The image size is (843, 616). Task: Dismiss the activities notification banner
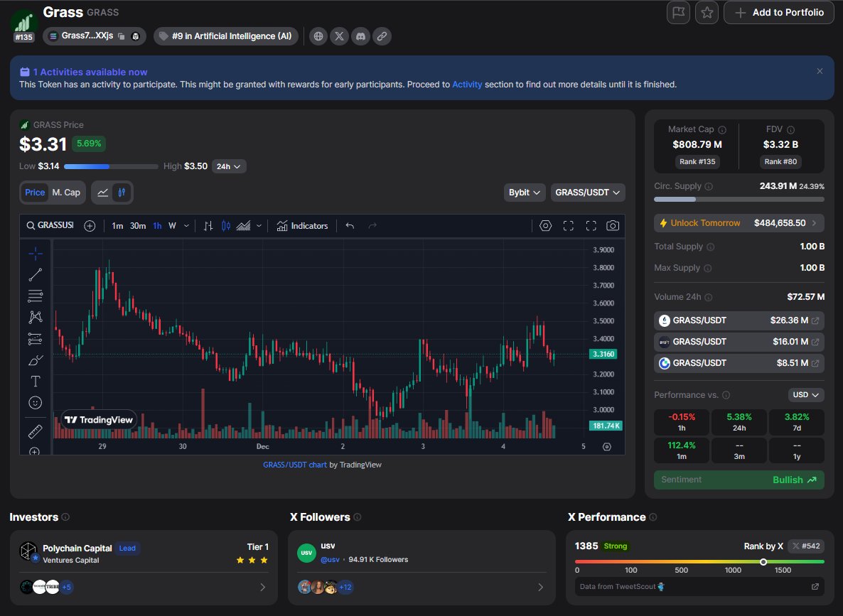pyautogui.click(x=820, y=72)
